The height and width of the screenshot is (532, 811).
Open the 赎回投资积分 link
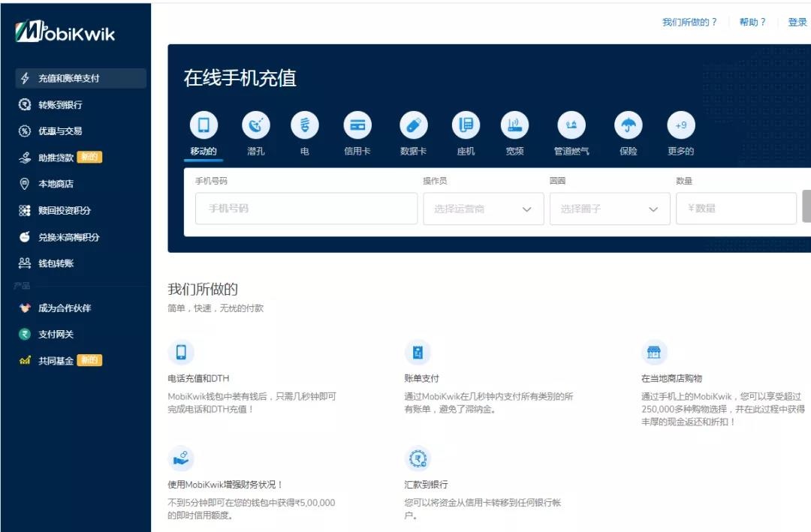[x=65, y=210]
